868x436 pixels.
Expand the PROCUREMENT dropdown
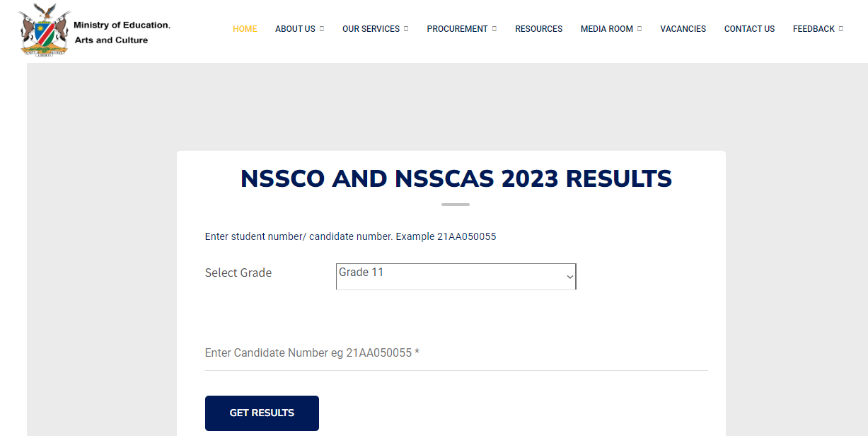[x=456, y=29]
